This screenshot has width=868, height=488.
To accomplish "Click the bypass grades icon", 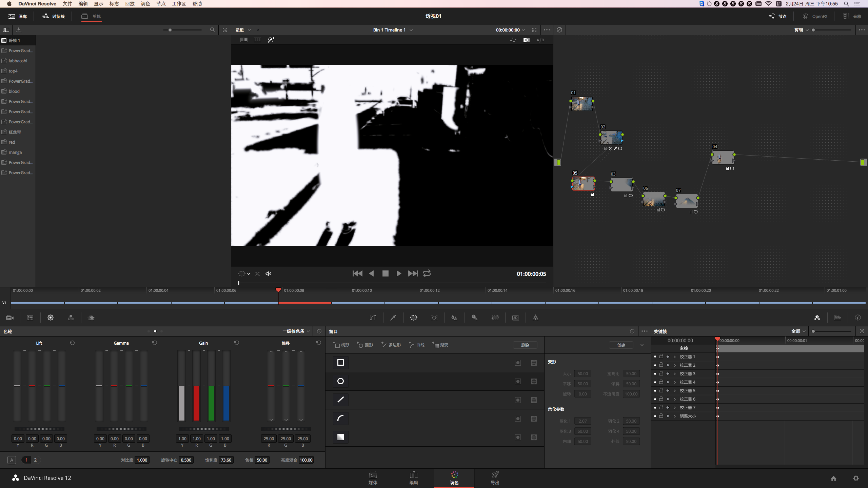I will [559, 30].
